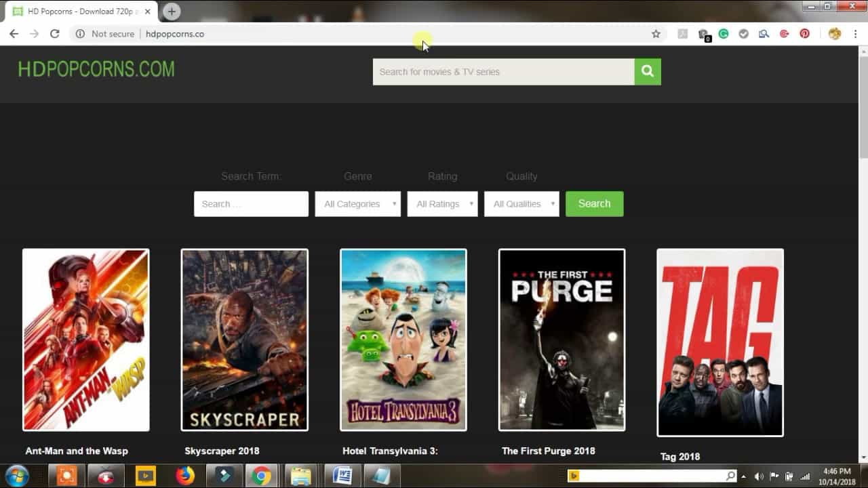Image resolution: width=868 pixels, height=488 pixels.
Task: Open the magnifier image search extension
Action: (x=764, y=34)
